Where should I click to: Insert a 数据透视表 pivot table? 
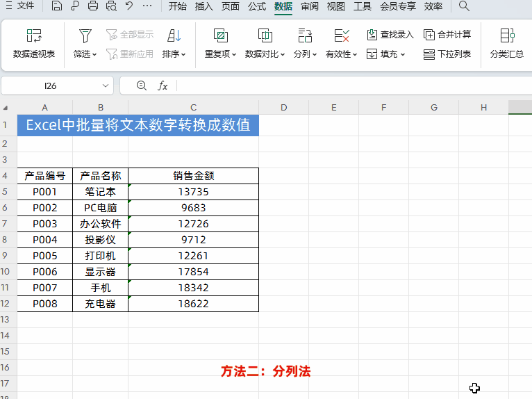coord(34,44)
